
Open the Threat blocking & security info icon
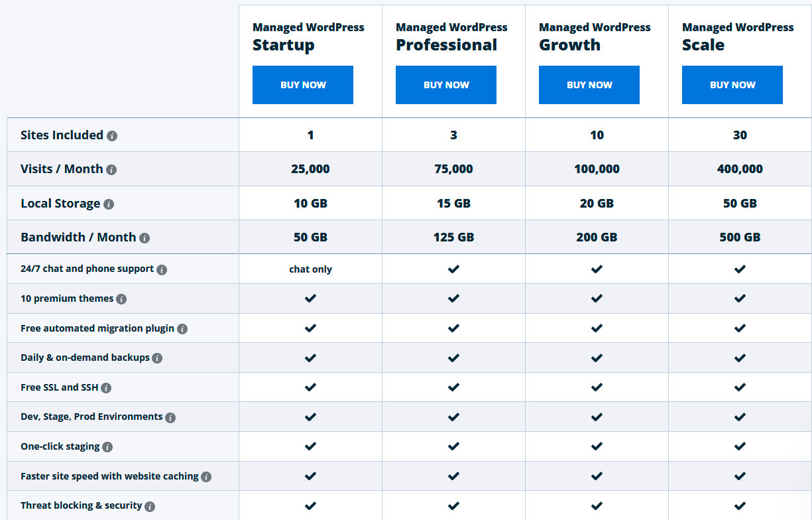(150, 505)
